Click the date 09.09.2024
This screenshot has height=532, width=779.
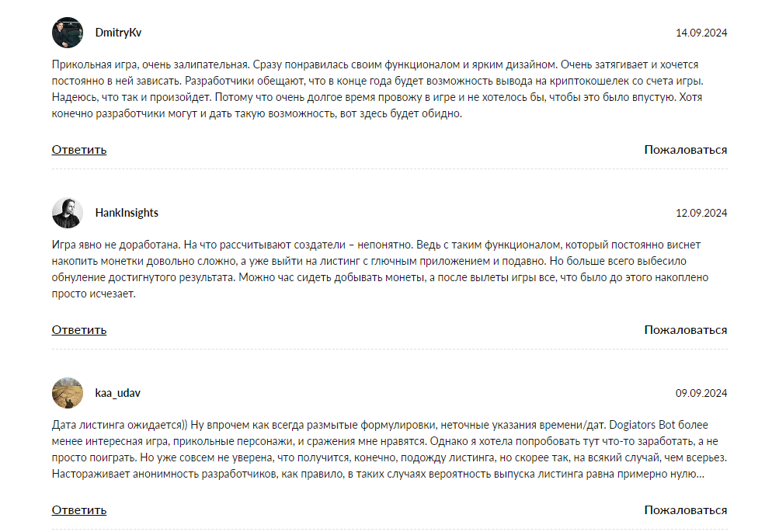[x=701, y=394]
